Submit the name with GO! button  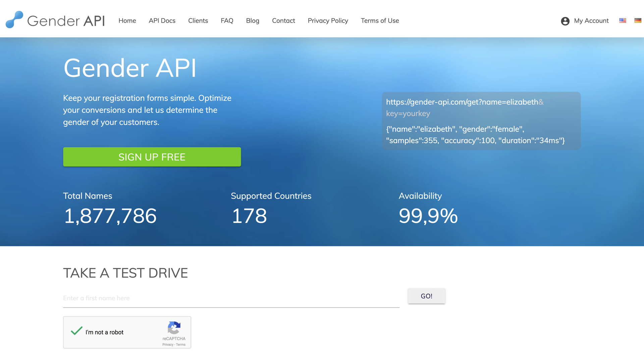coord(426,296)
